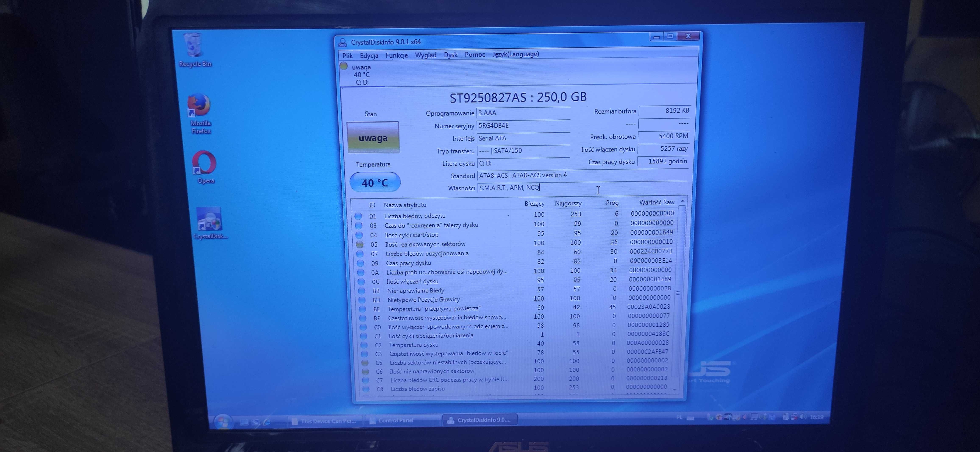Click the Prędk. obrotowa value 5400 RPM
Viewport: 980px width, 452px height.
[x=664, y=136]
